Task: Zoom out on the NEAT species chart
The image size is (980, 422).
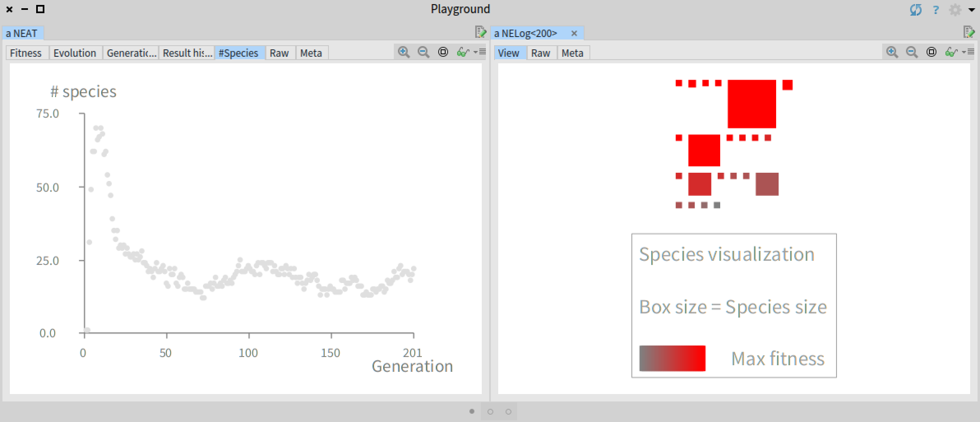Action: pos(423,52)
